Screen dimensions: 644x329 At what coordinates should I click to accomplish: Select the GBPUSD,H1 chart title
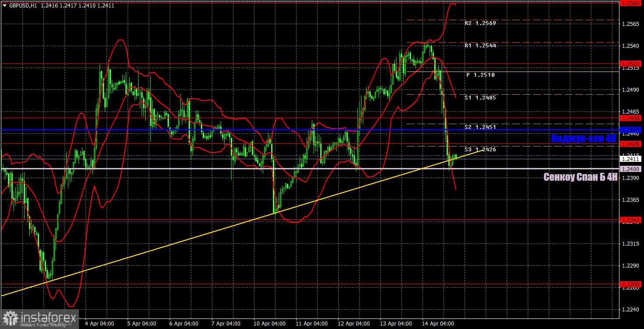point(23,5)
